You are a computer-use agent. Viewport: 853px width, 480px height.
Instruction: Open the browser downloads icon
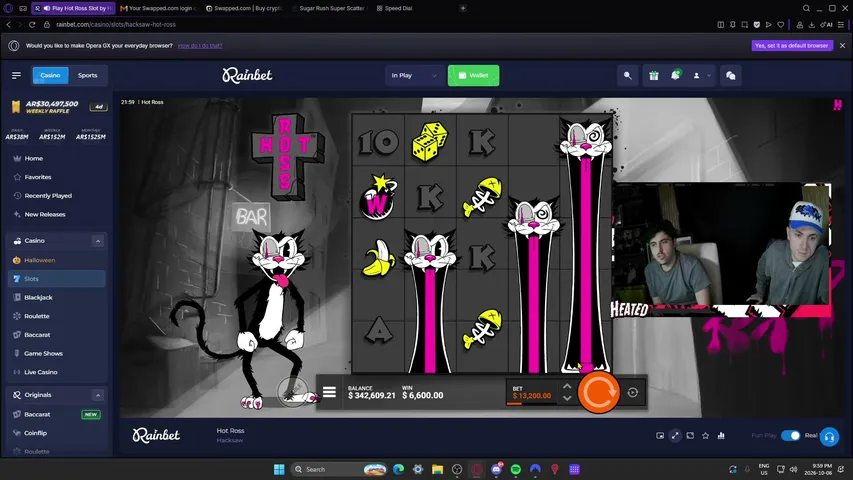(811, 24)
